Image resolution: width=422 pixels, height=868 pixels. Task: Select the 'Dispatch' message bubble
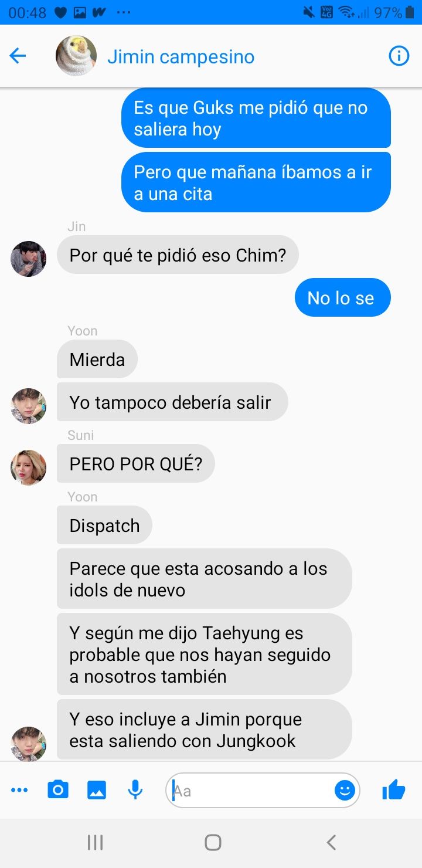(x=104, y=525)
